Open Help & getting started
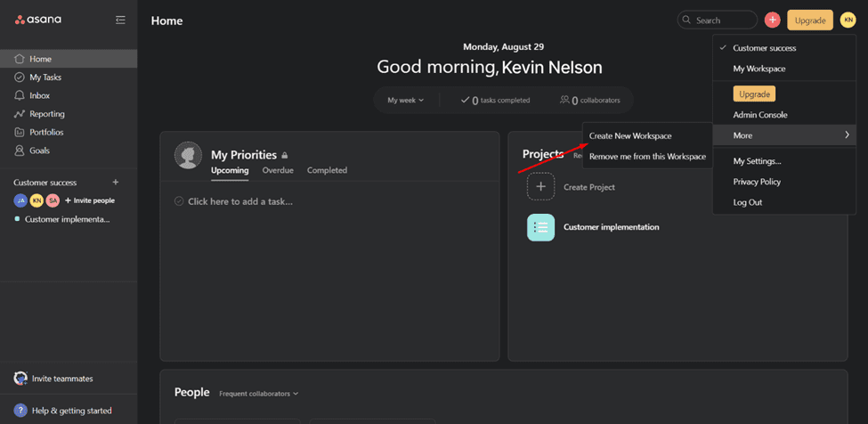Image resolution: width=868 pixels, height=424 pixels. coord(72,411)
